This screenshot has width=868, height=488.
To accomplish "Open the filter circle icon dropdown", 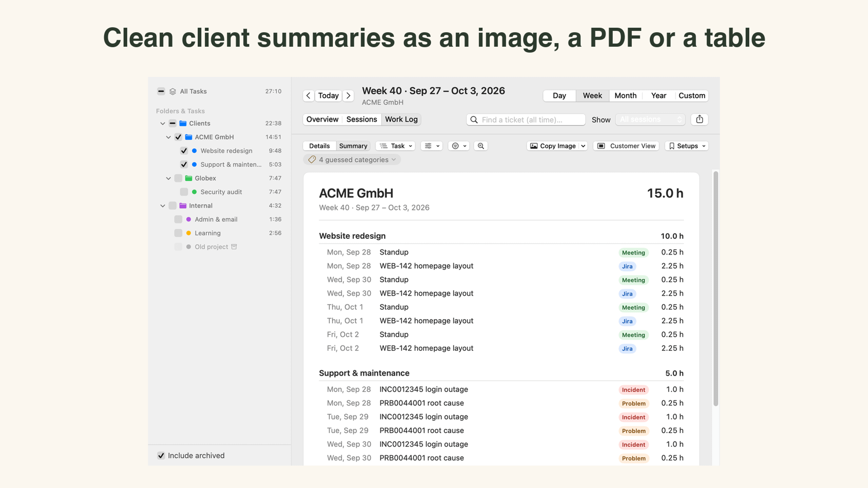I will pyautogui.click(x=459, y=146).
